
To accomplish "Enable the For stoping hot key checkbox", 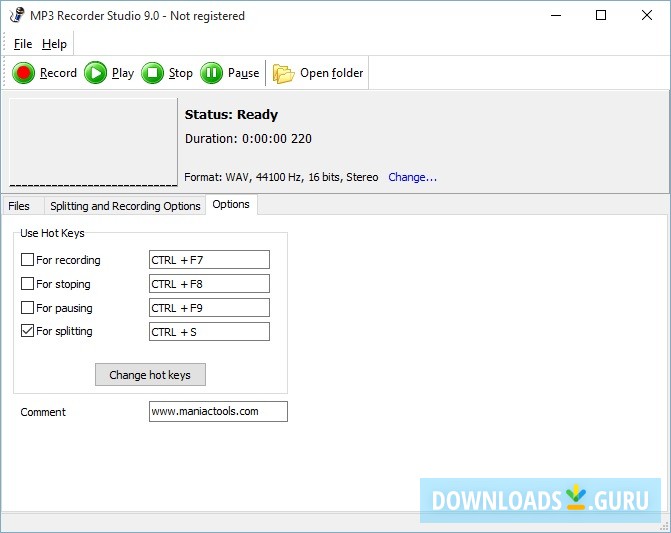I will pyautogui.click(x=27, y=284).
